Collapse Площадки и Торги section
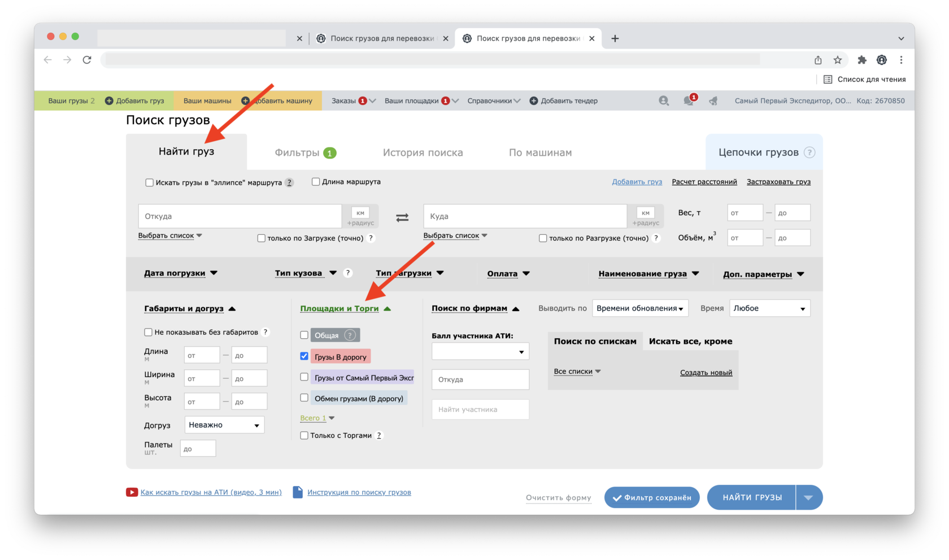949x560 pixels. 345,308
